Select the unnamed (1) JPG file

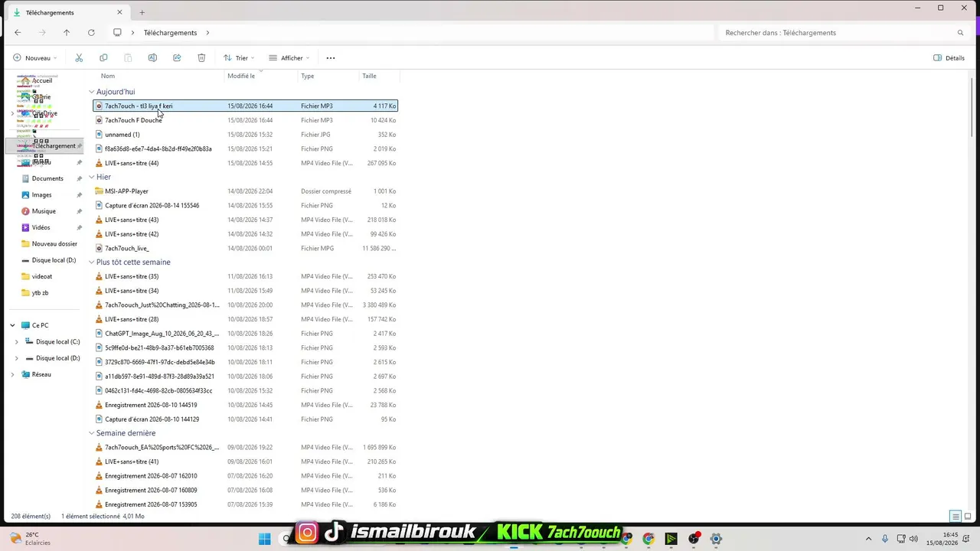coord(245,135)
